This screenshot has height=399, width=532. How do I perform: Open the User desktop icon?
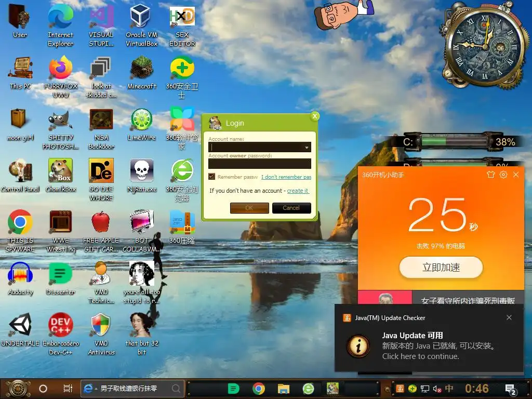click(x=20, y=21)
